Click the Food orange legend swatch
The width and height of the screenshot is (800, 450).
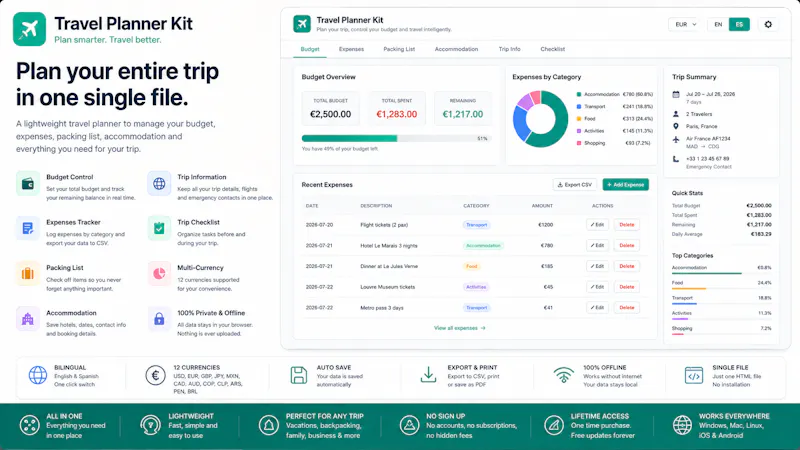click(579, 119)
